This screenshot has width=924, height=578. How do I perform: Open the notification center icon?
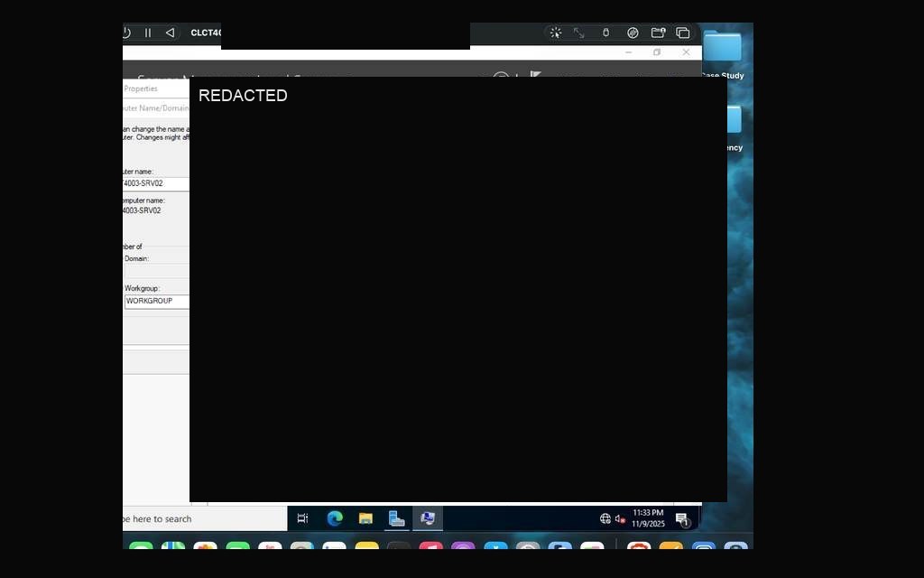click(x=682, y=519)
